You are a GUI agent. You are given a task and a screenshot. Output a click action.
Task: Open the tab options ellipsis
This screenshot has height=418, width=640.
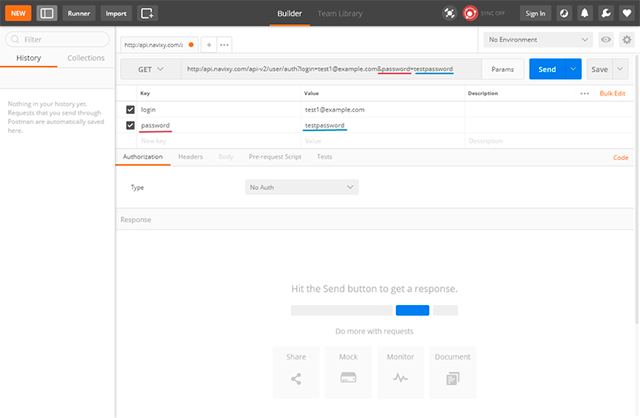pyautogui.click(x=224, y=44)
